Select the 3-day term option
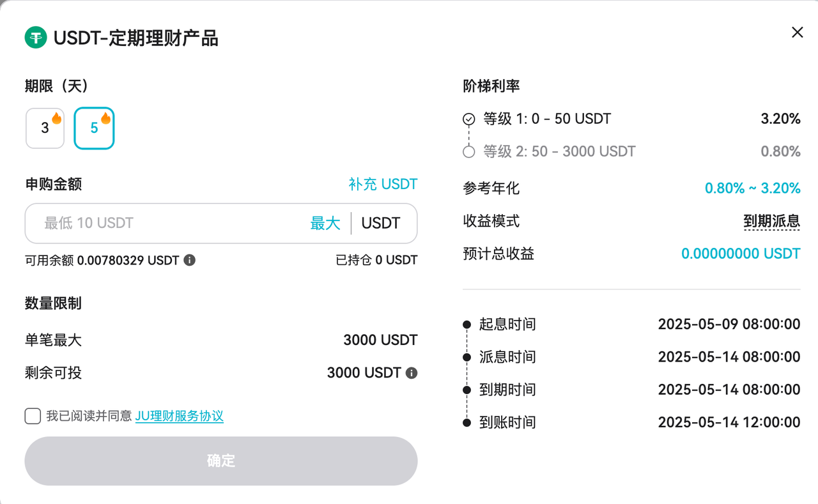Viewport: 818px width, 504px height. coord(45,128)
